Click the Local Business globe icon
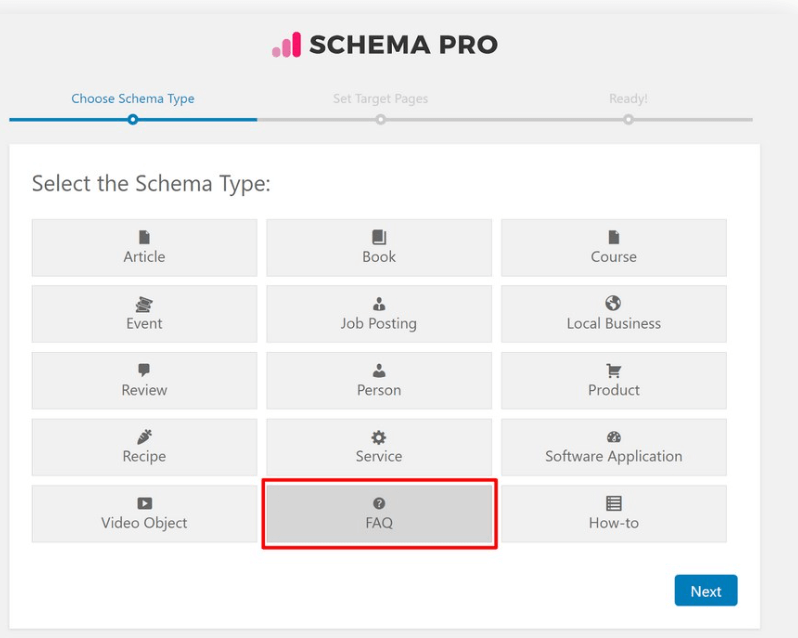The width and height of the screenshot is (798, 638). [x=614, y=303]
